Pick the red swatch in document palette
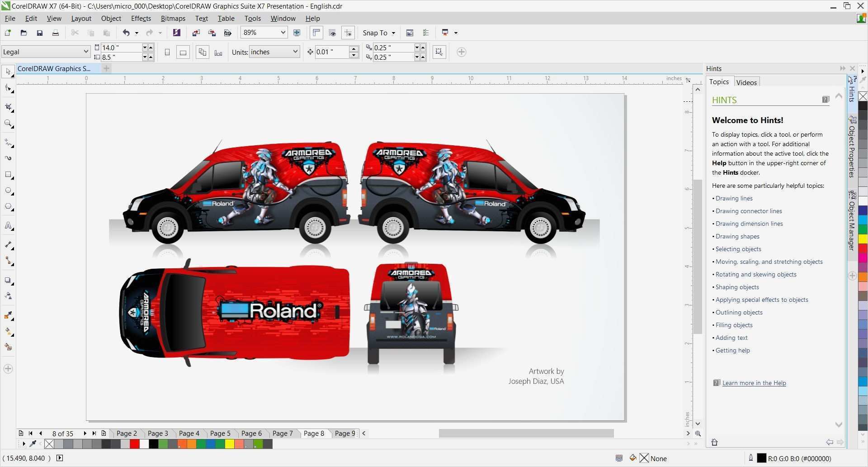The height and width of the screenshot is (467, 868). tap(134, 444)
